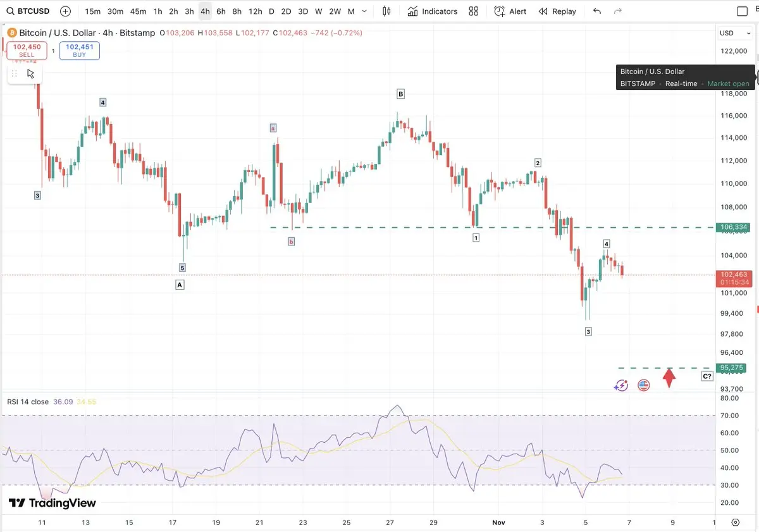The width and height of the screenshot is (759, 532).
Task: Switch to the 45m timeframe
Action: [x=138, y=11]
